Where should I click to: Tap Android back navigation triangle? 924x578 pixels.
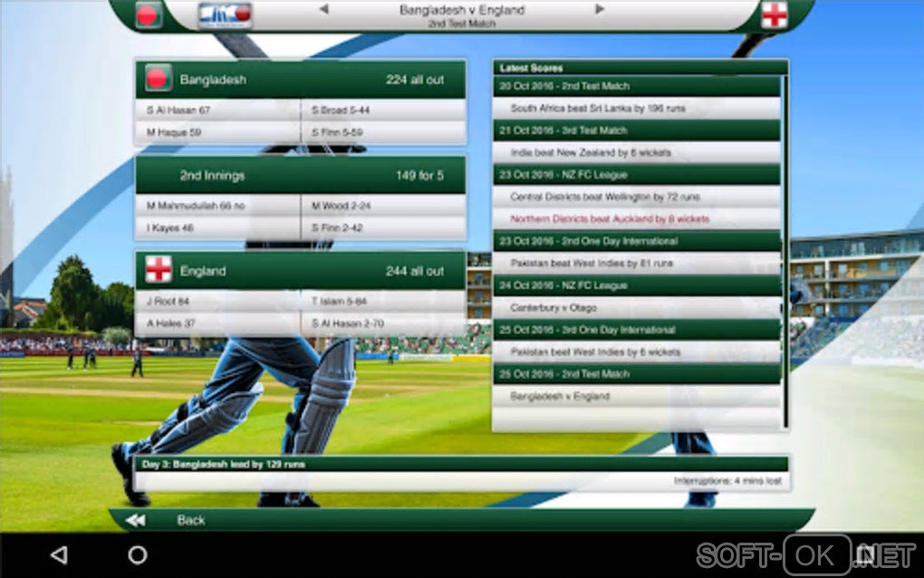(59, 554)
